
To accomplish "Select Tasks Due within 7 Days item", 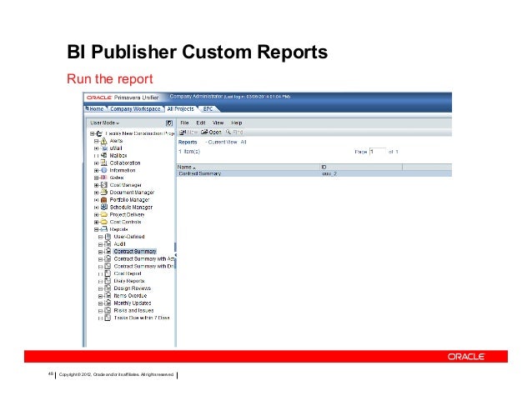I will 142,318.
